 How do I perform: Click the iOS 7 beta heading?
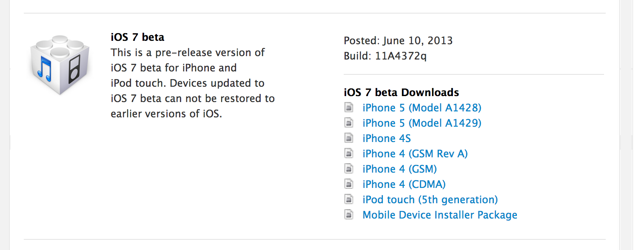coord(137,37)
